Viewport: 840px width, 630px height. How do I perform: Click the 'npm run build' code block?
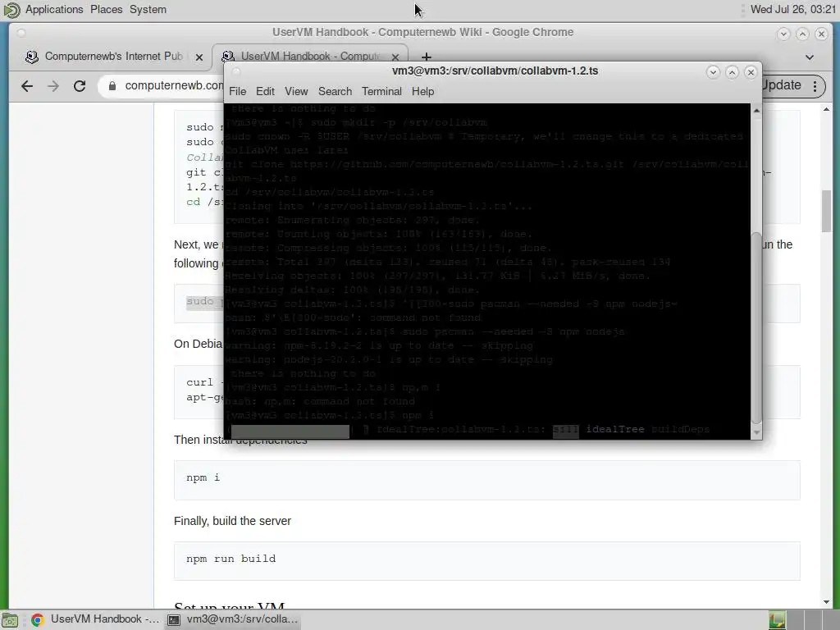pyautogui.click(x=486, y=560)
